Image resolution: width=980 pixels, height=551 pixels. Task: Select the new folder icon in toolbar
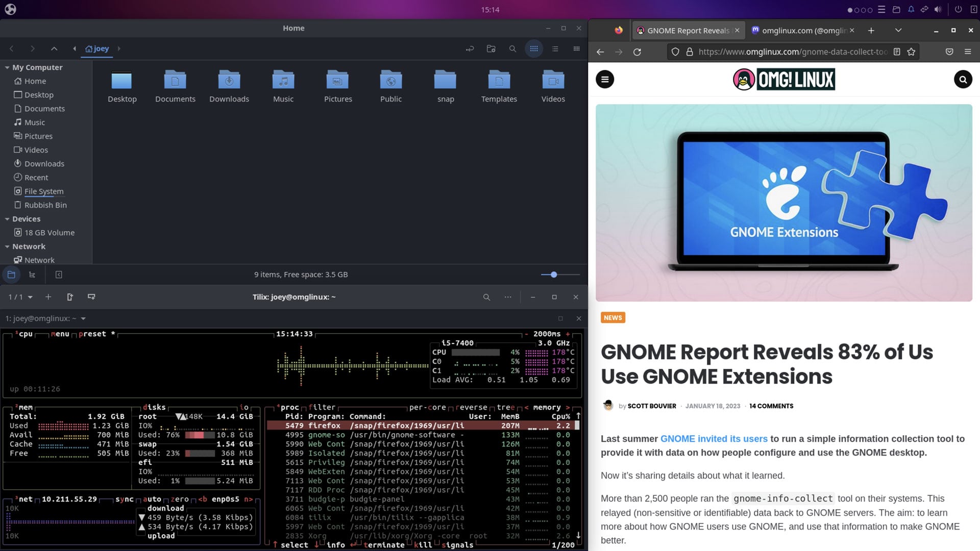pos(491,48)
